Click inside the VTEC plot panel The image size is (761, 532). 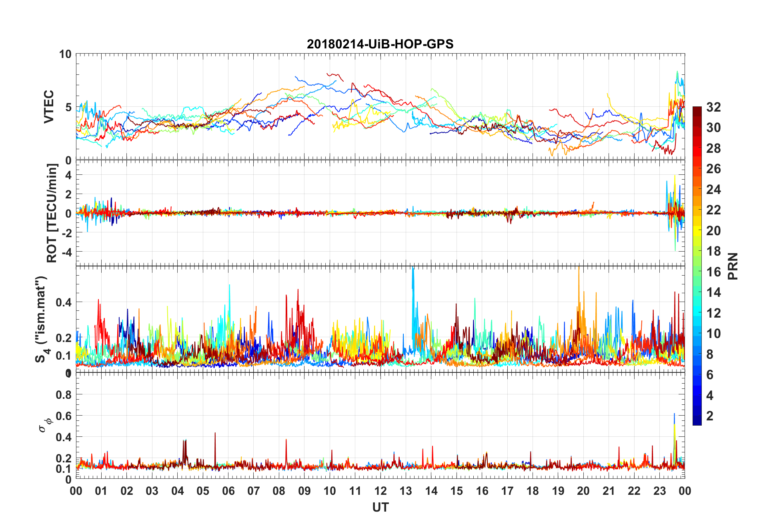click(x=380, y=107)
